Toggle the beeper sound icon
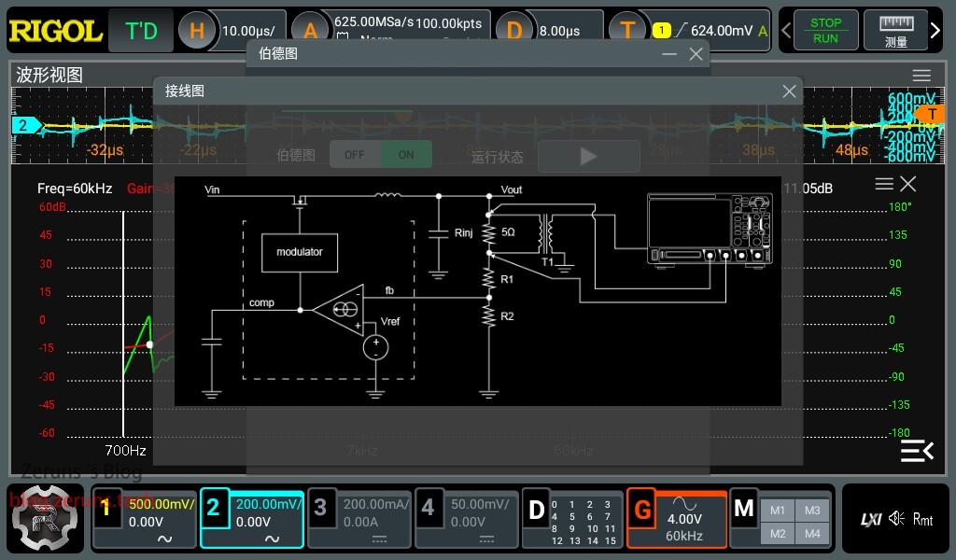 point(896,519)
